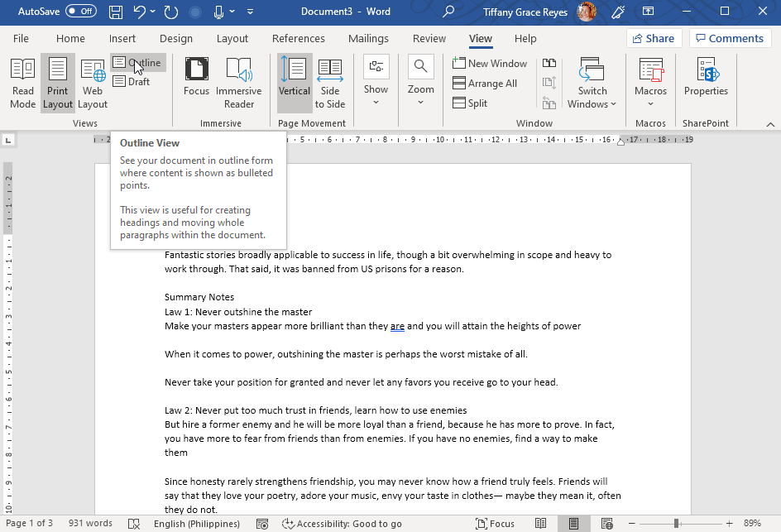Toggle Focus mode from the status bar
Screen dimensions: 781x532
(x=495, y=523)
